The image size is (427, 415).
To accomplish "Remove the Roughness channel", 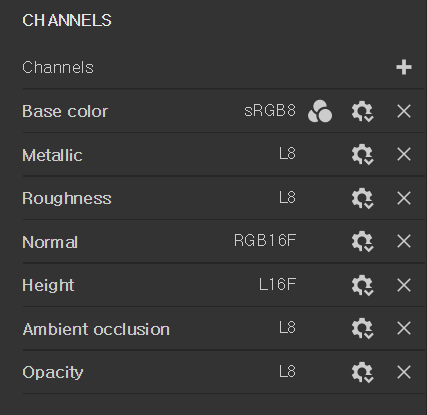I will coord(404,198).
